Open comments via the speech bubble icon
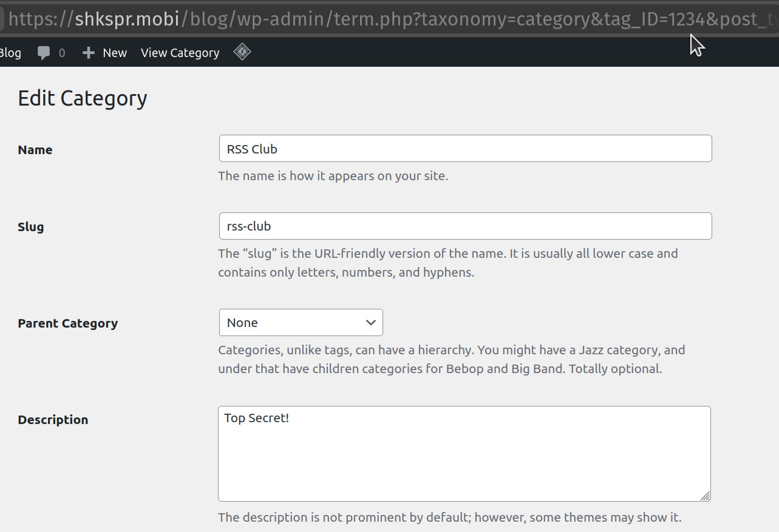This screenshot has width=779, height=532. (x=43, y=52)
